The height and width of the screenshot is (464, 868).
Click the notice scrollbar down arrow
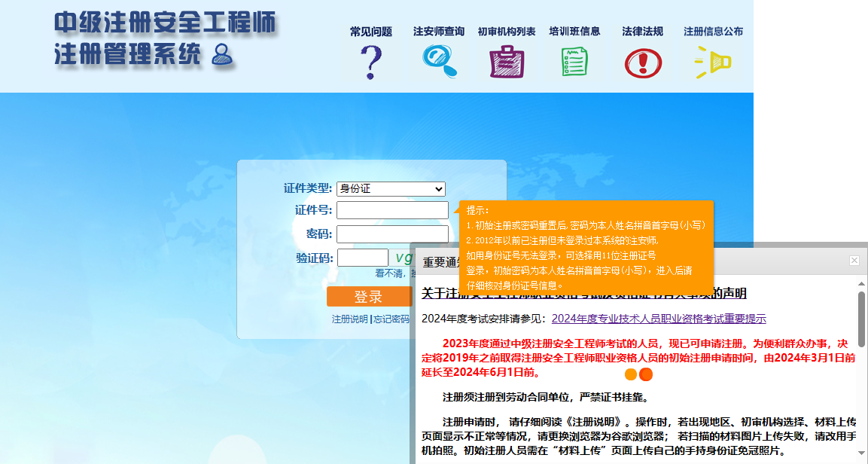(x=861, y=453)
